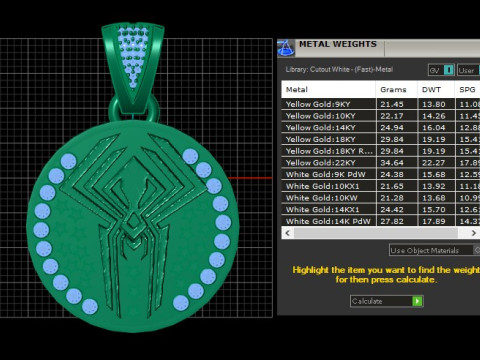
Task: Click the 34.64 grams value
Action: [x=392, y=163]
